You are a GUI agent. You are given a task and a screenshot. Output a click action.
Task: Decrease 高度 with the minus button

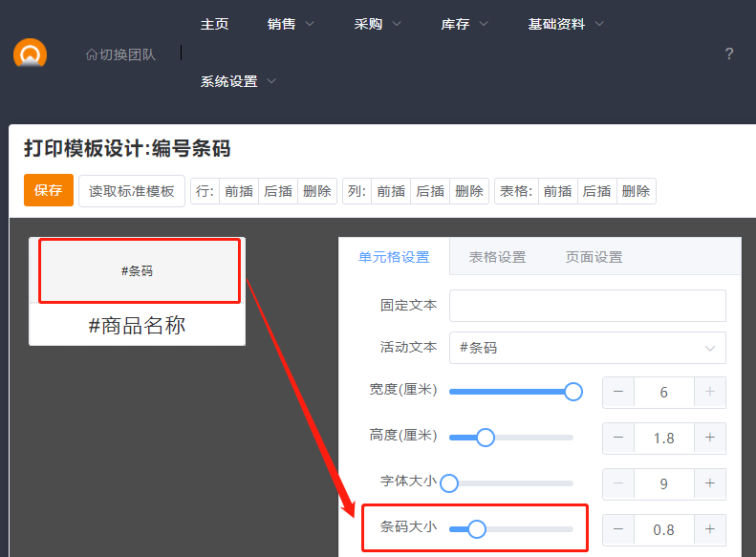(x=618, y=438)
